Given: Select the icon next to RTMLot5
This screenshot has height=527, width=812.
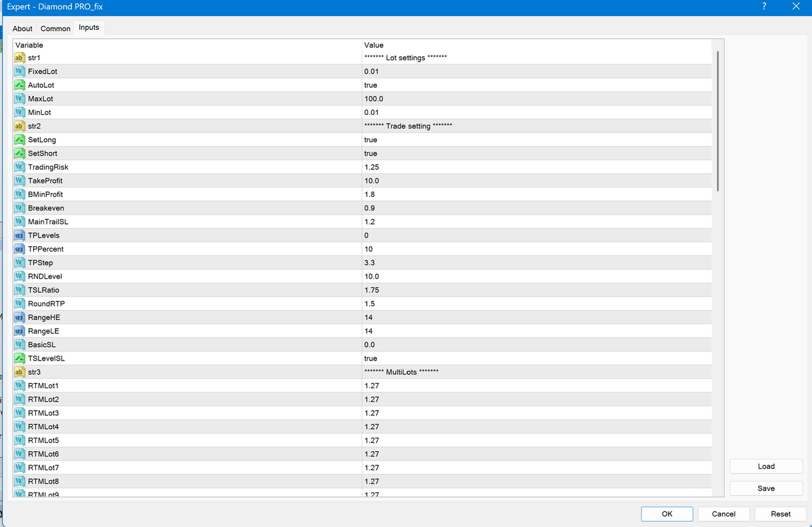Looking at the screenshot, I should tap(20, 440).
